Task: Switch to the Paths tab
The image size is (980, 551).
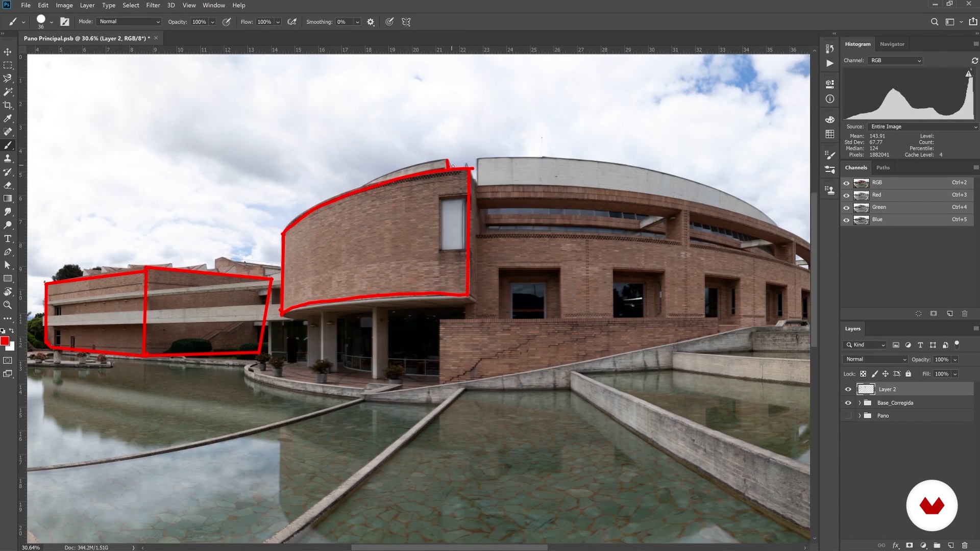Action: point(883,168)
